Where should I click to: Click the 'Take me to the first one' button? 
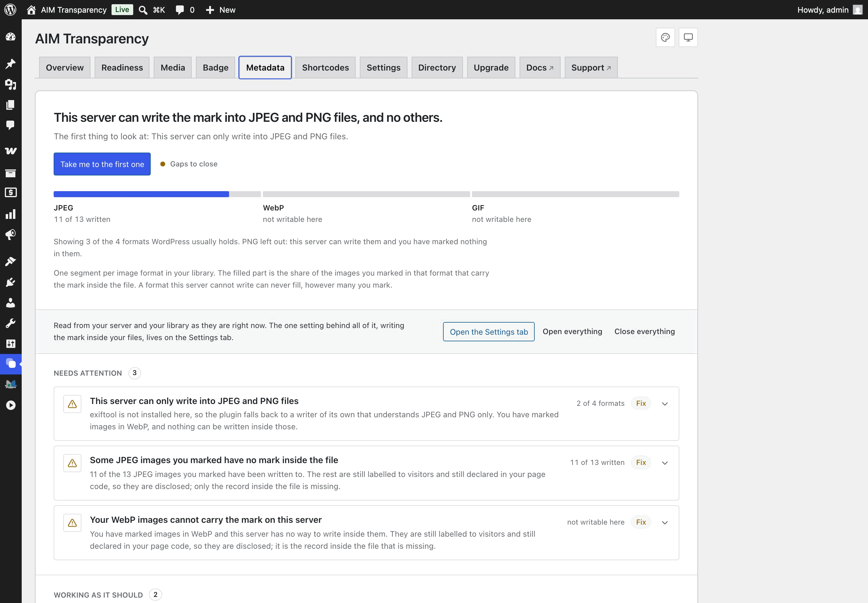[102, 164]
